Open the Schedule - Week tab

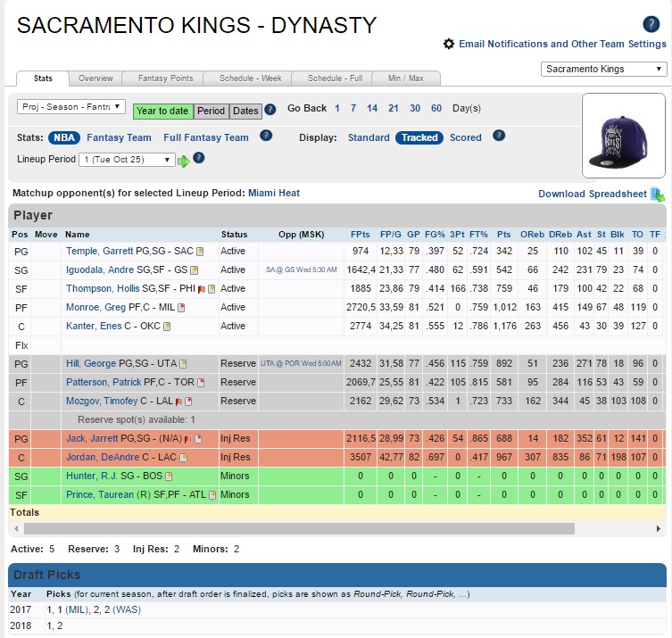click(x=250, y=79)
